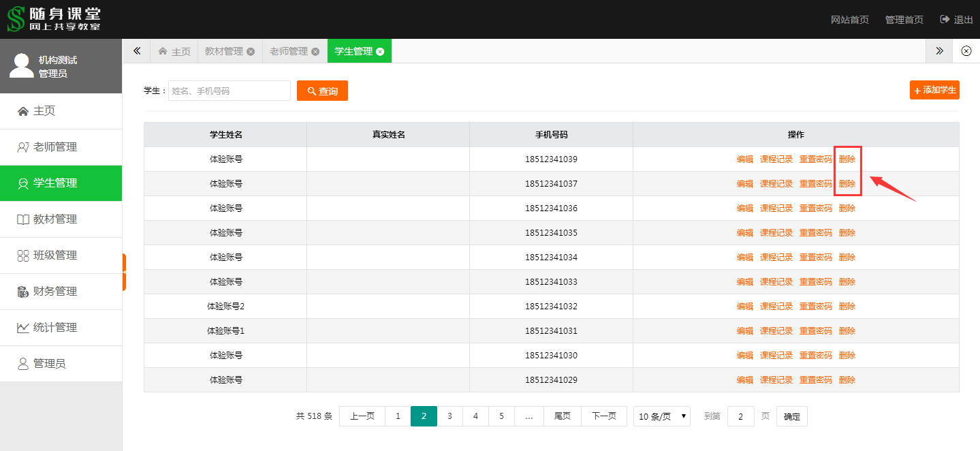980x451 pixels.
Task: Click the student name/phone search field
Action: (x=230, y=91)
